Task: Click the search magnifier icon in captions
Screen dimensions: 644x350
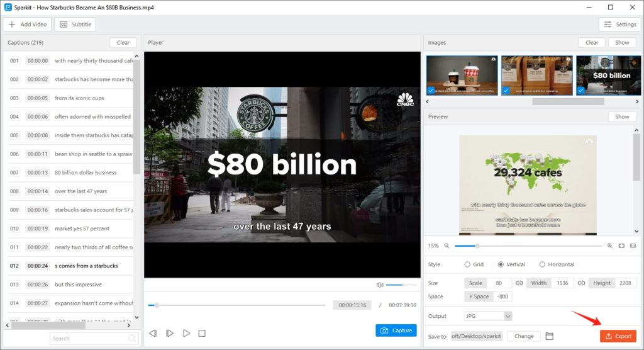Action: click(x=132, y=339)
